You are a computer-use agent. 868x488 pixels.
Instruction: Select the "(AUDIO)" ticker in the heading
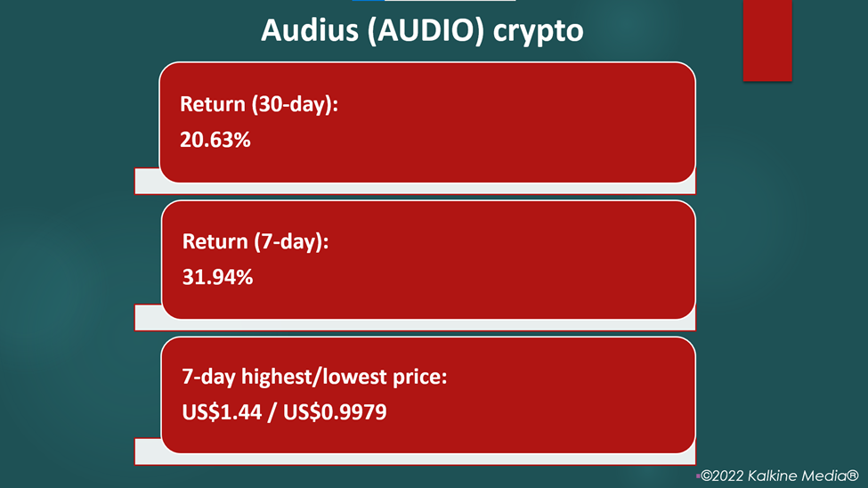point(426,31)
